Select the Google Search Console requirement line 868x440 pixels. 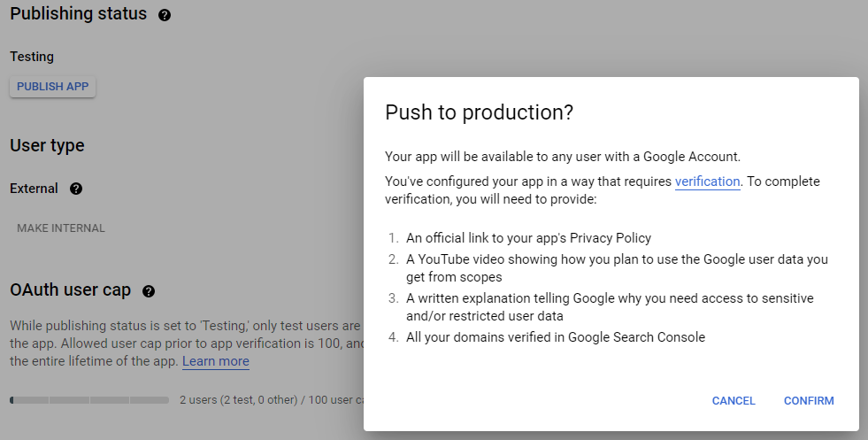tap(556, 337)
